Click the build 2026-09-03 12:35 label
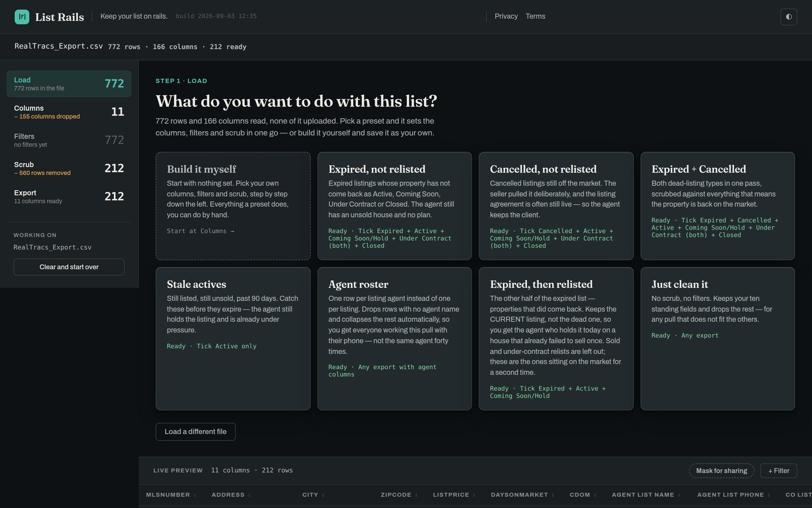 point(216,16)
